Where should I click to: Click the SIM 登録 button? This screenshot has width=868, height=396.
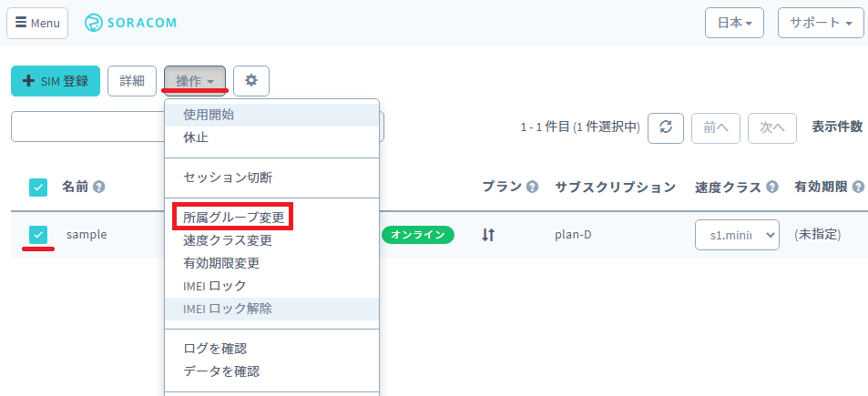[56, 81]
